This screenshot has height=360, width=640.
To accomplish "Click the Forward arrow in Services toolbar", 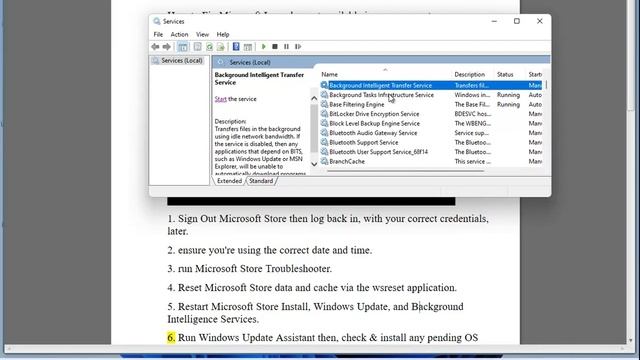I will tap(167, 47).
